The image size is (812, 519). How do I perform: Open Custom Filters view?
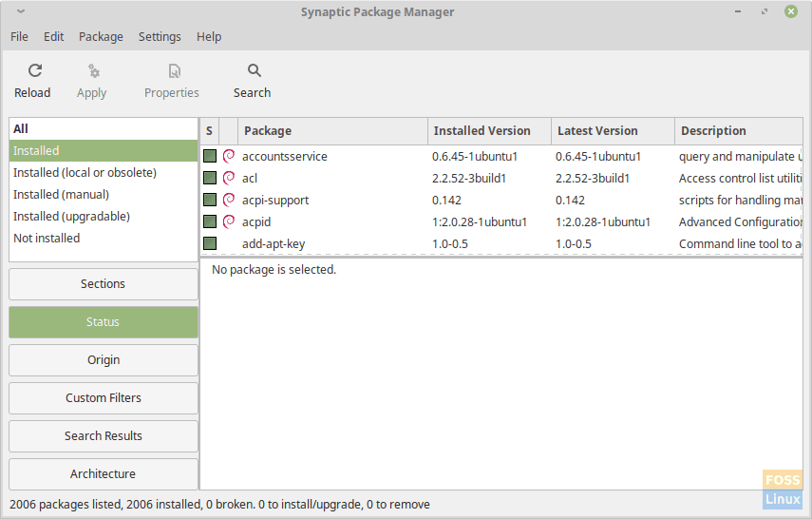[104, 398]
